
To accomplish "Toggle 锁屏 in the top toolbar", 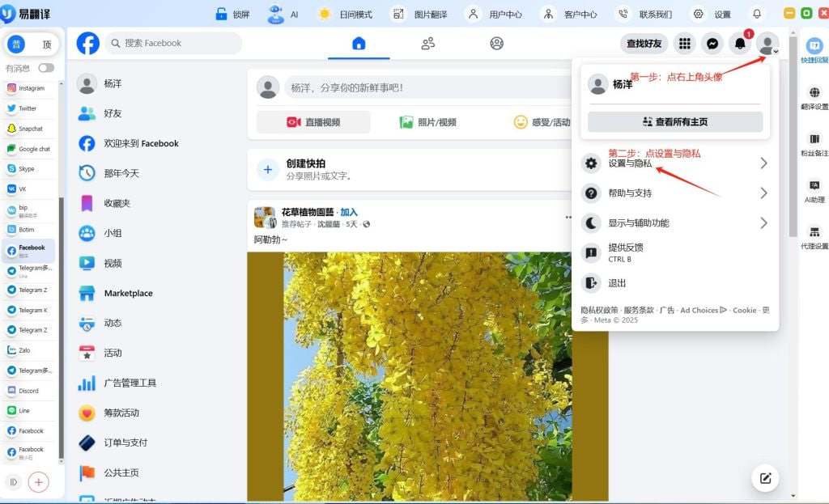I will 233,14.
